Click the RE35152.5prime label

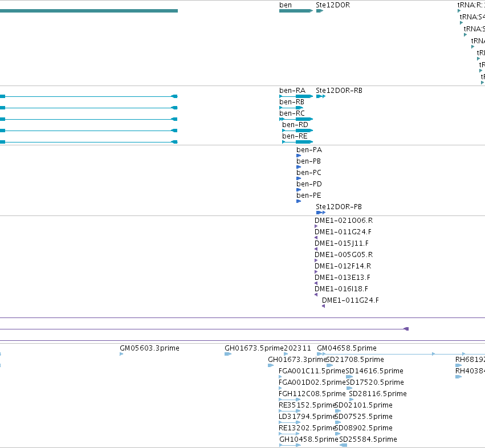pyautogui.click(x=307, y=405)
